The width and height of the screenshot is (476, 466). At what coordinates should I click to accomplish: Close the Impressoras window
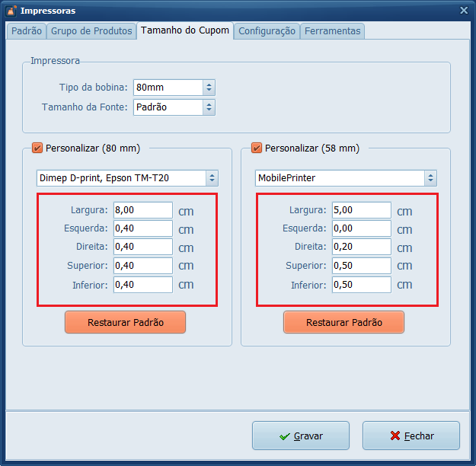tap(464, 11)
